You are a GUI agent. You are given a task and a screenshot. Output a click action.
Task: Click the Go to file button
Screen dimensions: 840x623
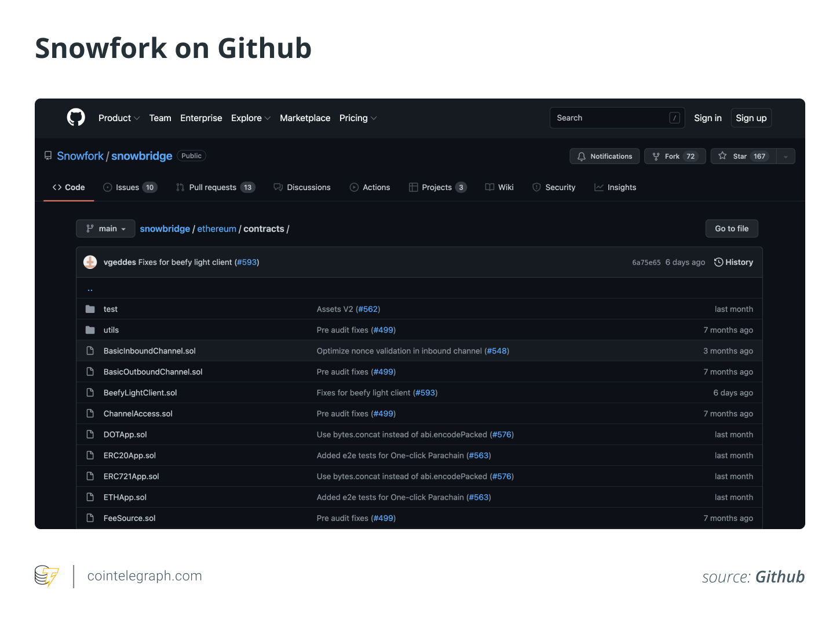732,228
